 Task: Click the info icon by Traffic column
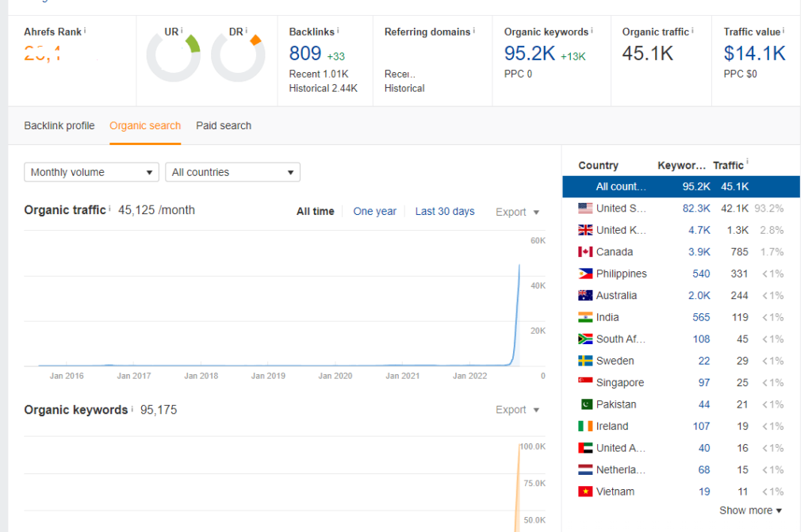pyautogui.click(x=747, y=163)
